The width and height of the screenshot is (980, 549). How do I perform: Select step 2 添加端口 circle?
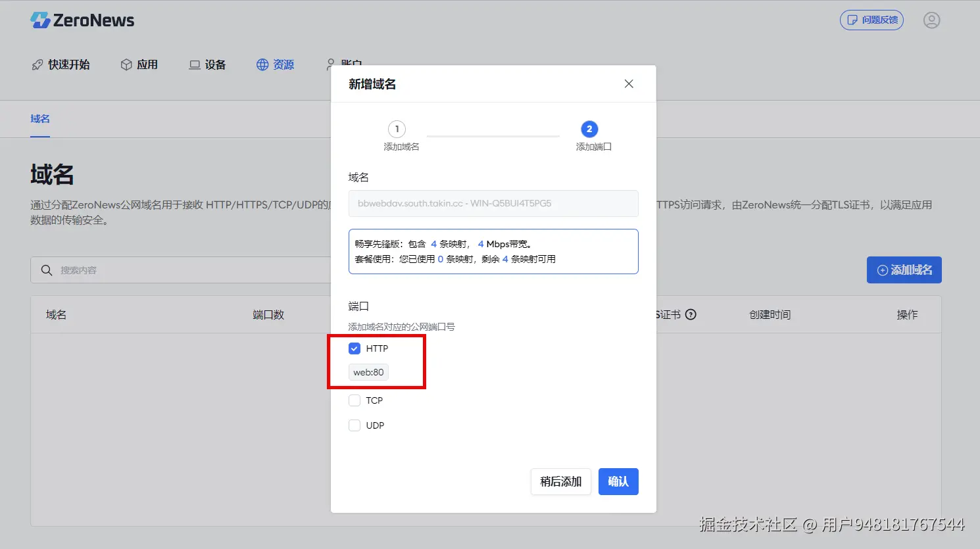pyautogui.click(x=589, y=129)
